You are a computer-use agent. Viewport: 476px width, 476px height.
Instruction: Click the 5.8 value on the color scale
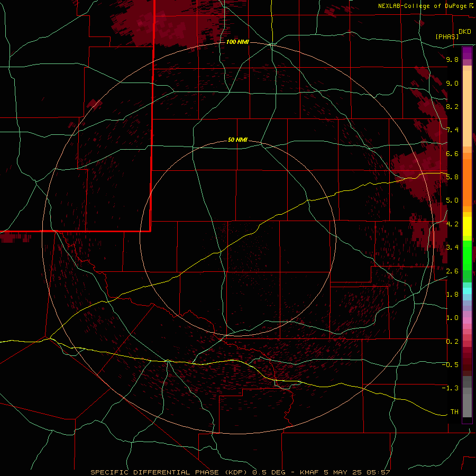tap(452, 177)
